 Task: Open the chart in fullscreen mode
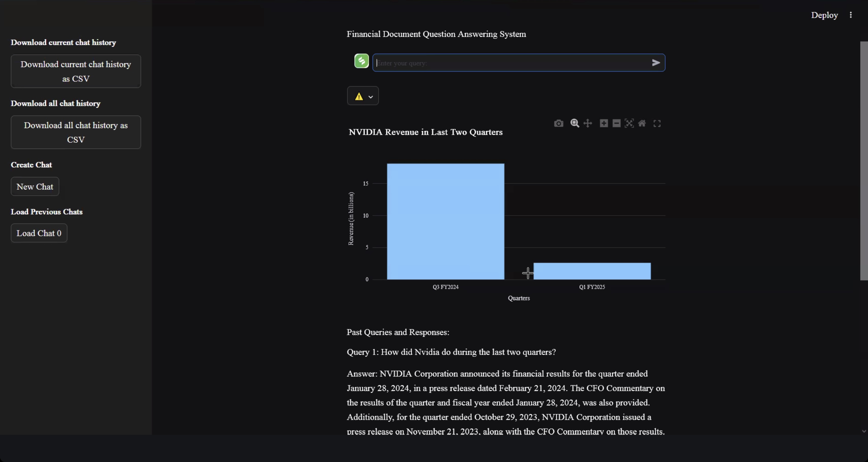[x=657, y=123]
